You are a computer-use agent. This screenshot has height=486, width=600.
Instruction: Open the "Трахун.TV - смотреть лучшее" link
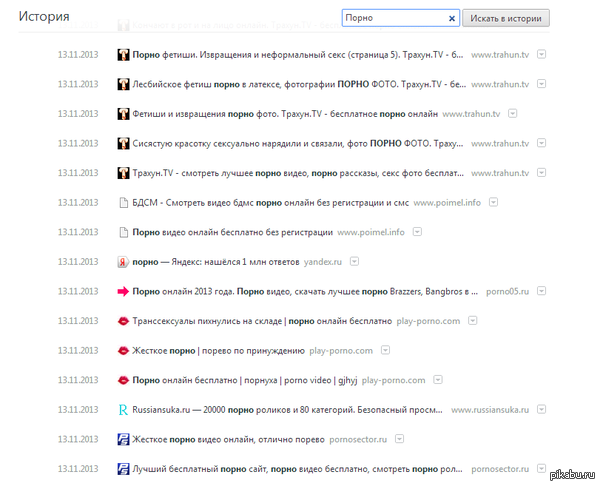coord(298,173)
